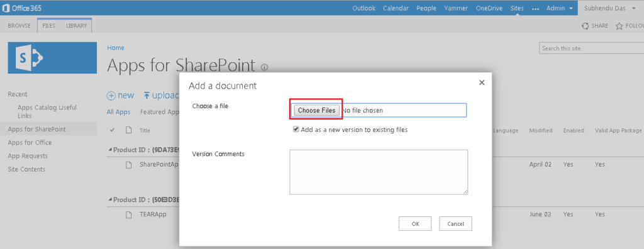Open OneDrive from the top navigation
Image resolution: width=644 pixels, height=249 pixels.
[x=489, y=8]
